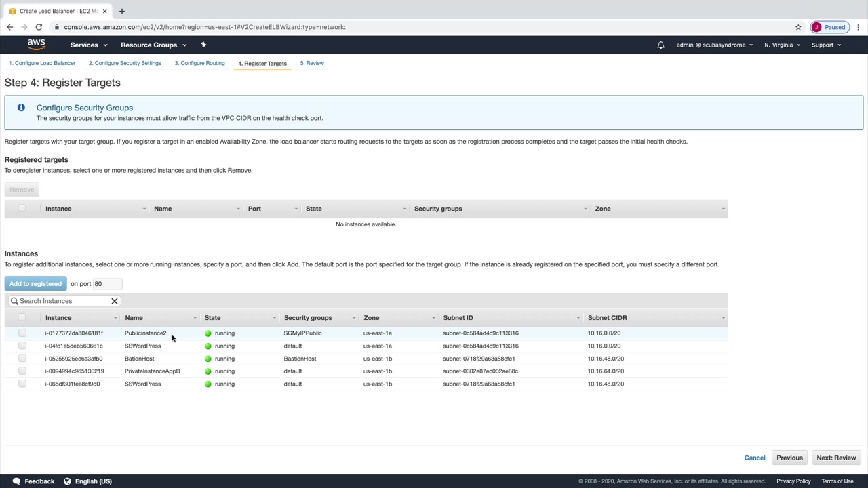Screen dimensions: 868x488
Task: Open the admin @ scubasyndrome account menu
Action: pos(715,45)
